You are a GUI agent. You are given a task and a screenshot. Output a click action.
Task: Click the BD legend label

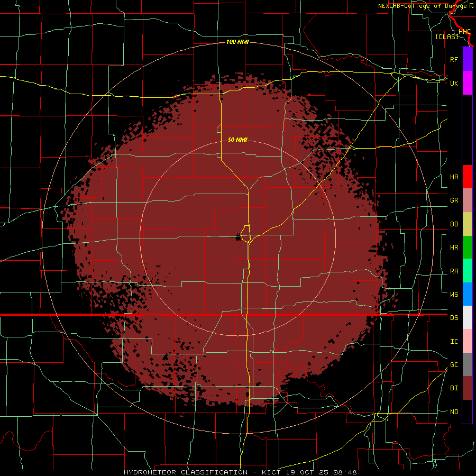coord(454,224)
